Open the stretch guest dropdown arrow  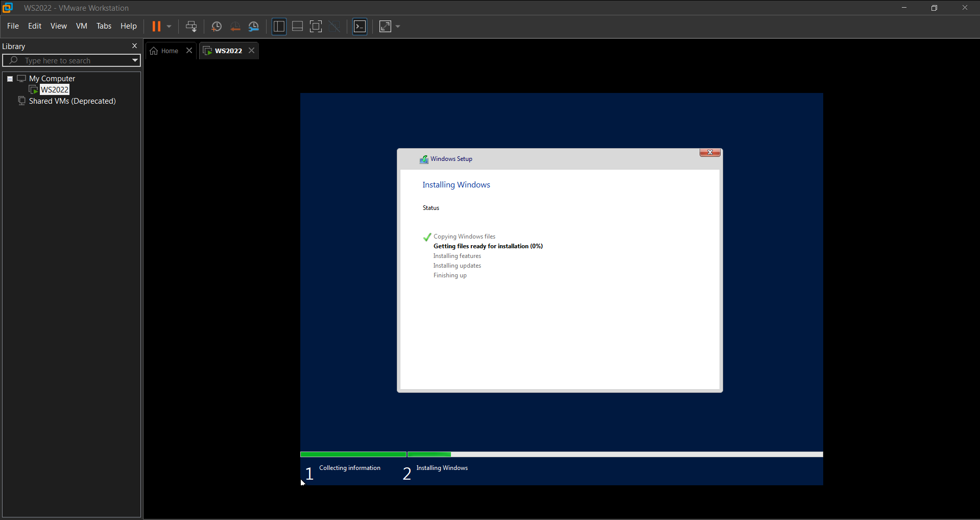(x=398, y=27)
